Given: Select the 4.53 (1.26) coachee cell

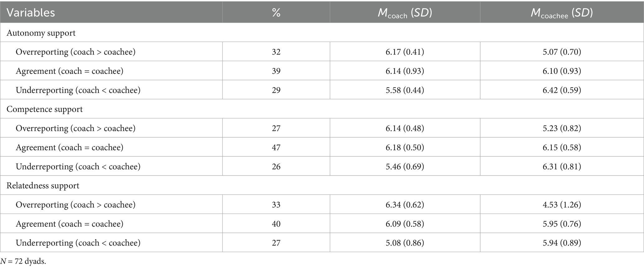Looking at the screenshot, I should point(562,205).
